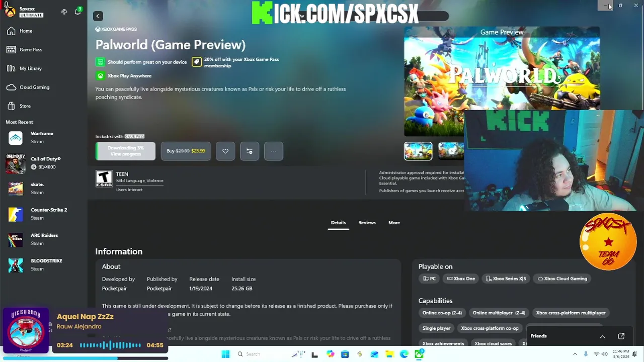View progress on Downloading button
644x362 pixels.
pos(126,151)
